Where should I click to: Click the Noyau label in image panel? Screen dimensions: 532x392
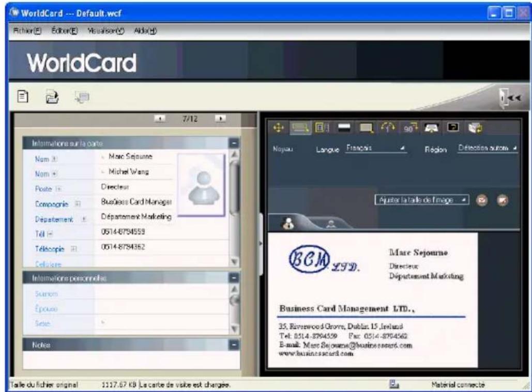283,149
